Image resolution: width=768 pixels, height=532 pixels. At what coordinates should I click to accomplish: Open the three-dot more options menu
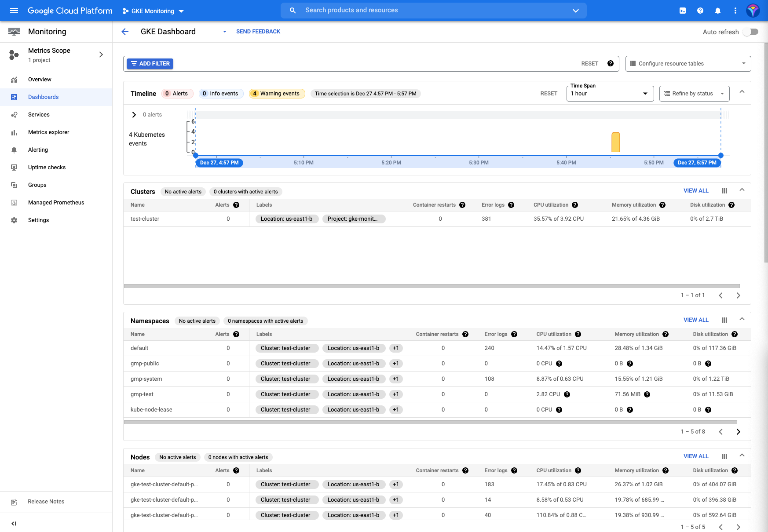pos(735,11)
